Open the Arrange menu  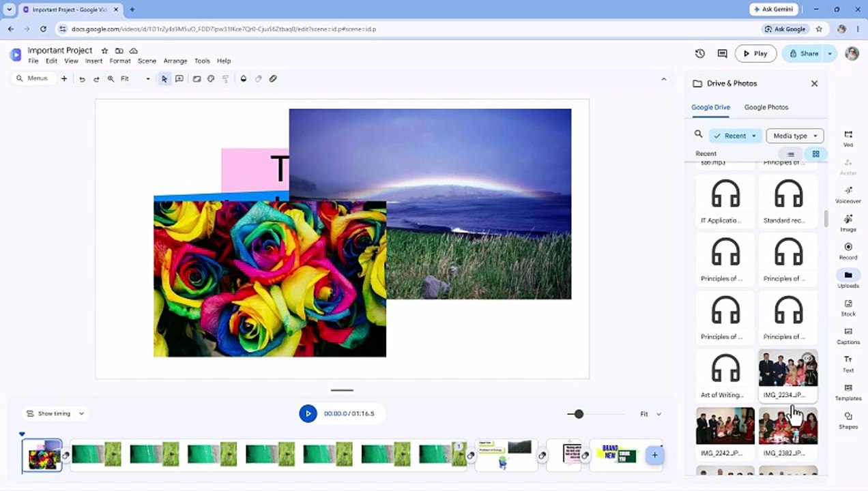[175, 61]
